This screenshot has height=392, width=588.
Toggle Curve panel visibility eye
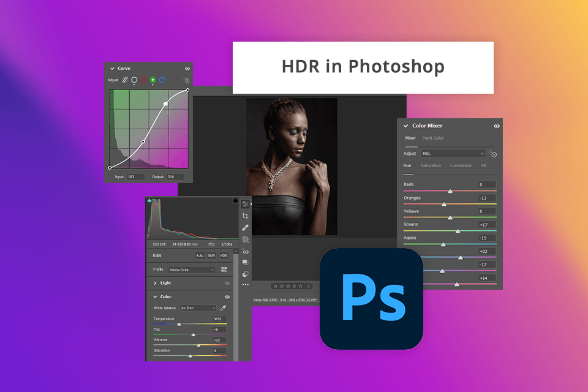coord(187,69)
